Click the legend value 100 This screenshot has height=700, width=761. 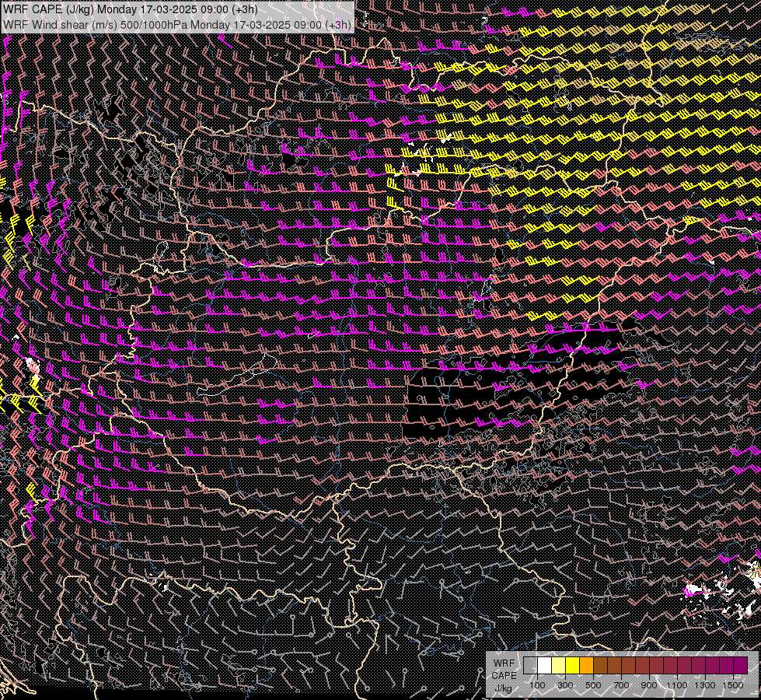click(x=538, y=685)
